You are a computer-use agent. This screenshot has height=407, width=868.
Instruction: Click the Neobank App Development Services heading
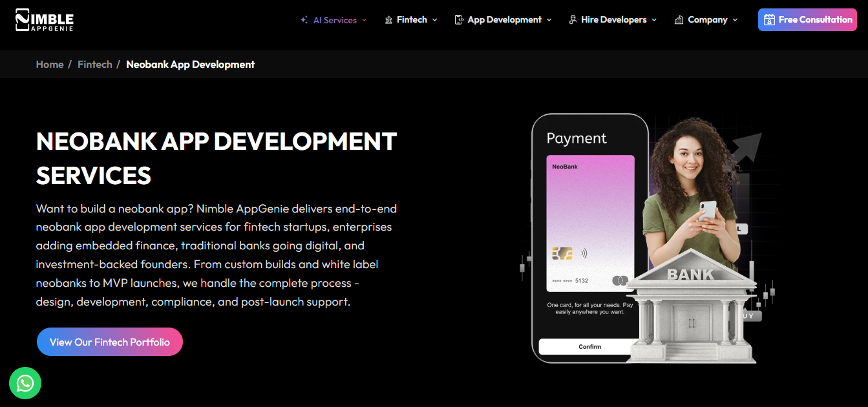pos(217,158)
